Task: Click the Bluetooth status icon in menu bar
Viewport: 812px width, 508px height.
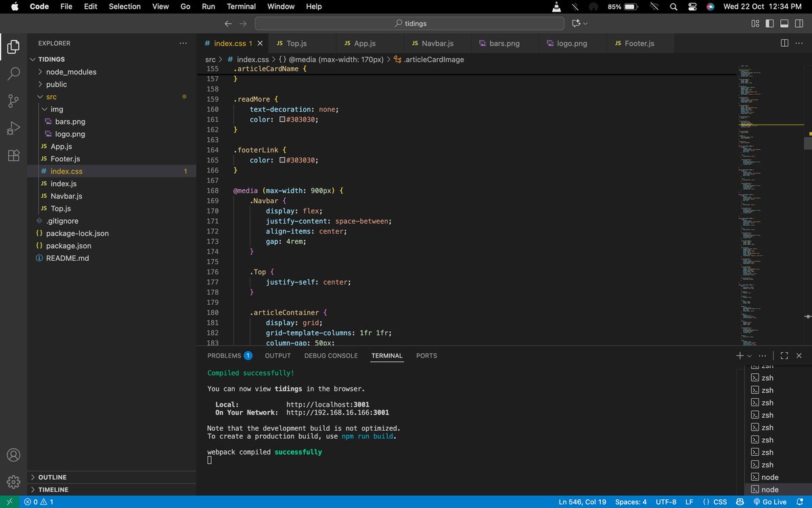Action: click(x=575, y=7)
